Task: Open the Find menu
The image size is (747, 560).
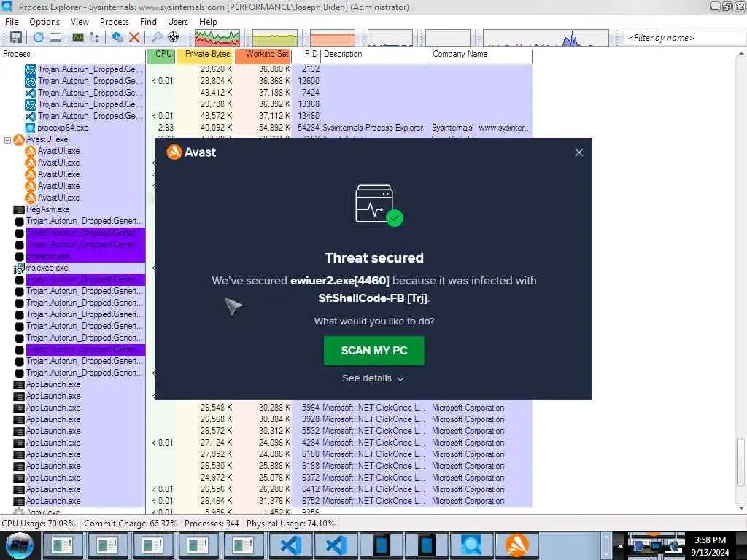Action: coord(148,22)
